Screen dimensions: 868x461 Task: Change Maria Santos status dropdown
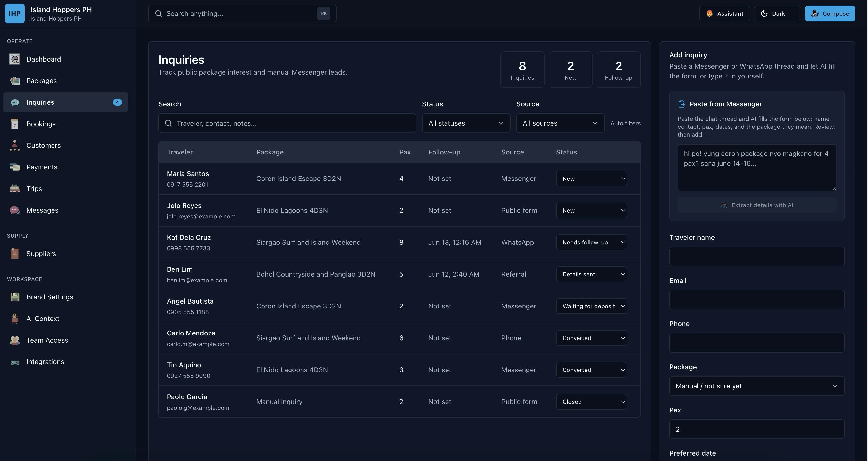[591, 179]
